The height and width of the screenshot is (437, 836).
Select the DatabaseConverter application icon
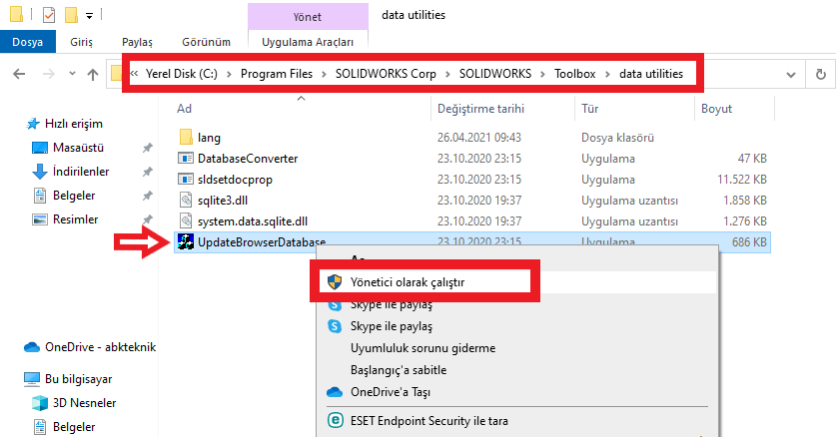pos(185,158)
